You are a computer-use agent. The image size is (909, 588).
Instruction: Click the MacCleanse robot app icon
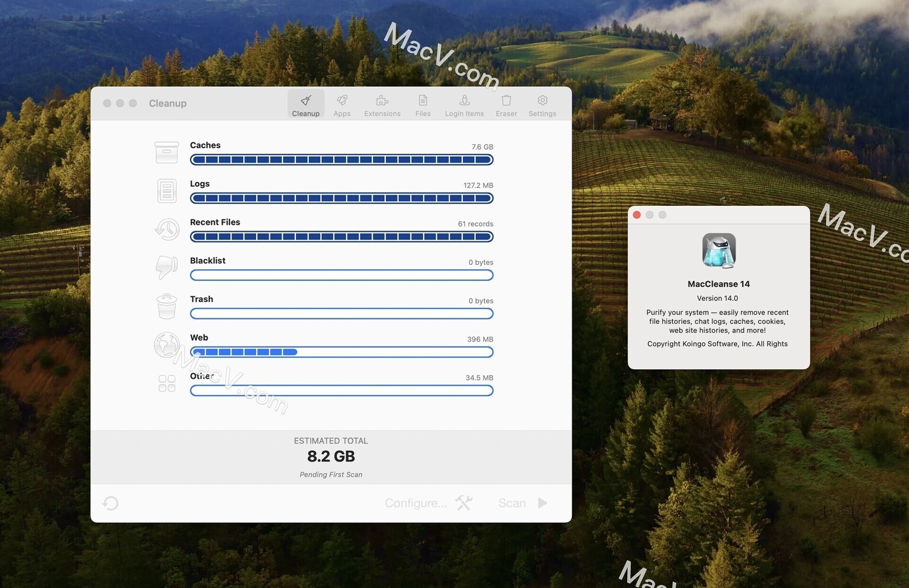[719, 251]
